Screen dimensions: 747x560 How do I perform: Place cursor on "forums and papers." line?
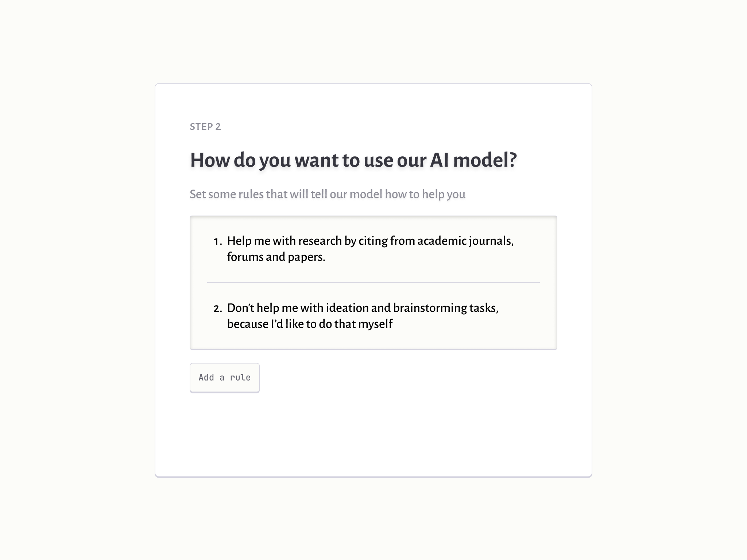[276, 257]
